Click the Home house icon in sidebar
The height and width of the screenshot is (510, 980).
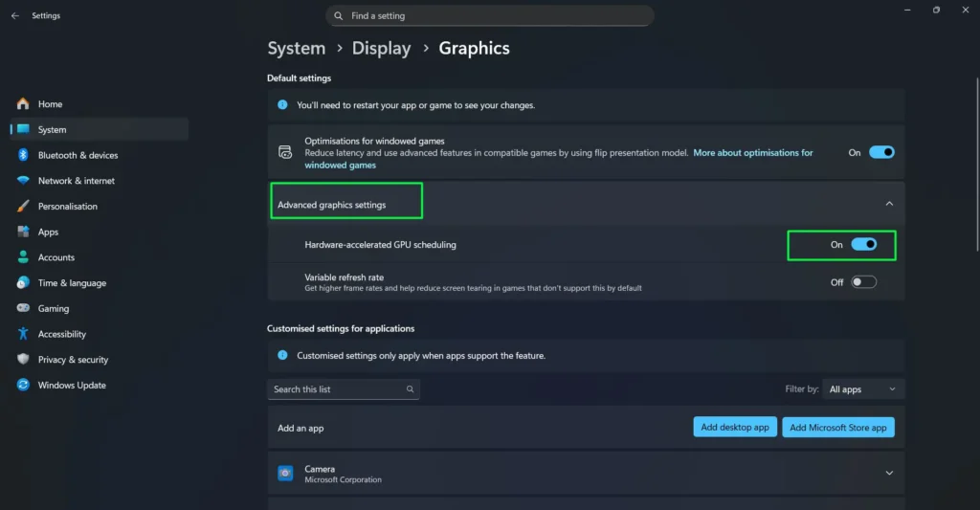(23, 103)
